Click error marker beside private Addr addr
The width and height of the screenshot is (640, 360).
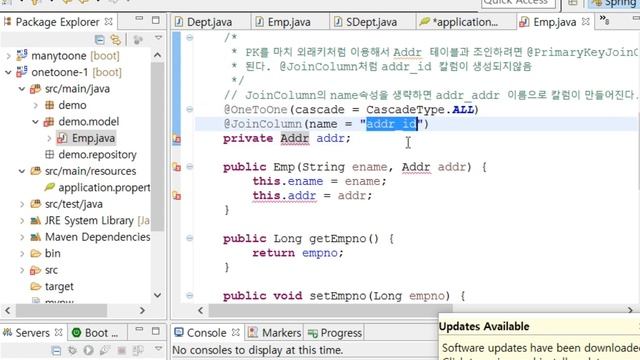(177, 139)
